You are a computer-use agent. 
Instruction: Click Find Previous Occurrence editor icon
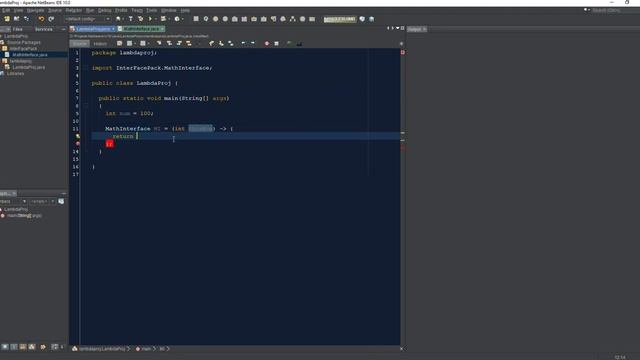point(169,43)
